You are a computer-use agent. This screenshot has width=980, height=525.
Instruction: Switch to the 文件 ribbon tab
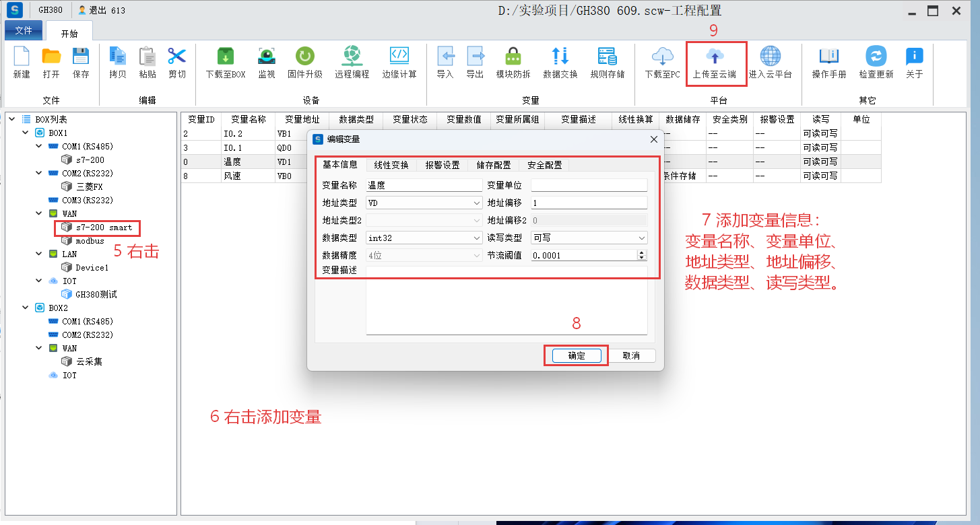(x=24, y=31)
